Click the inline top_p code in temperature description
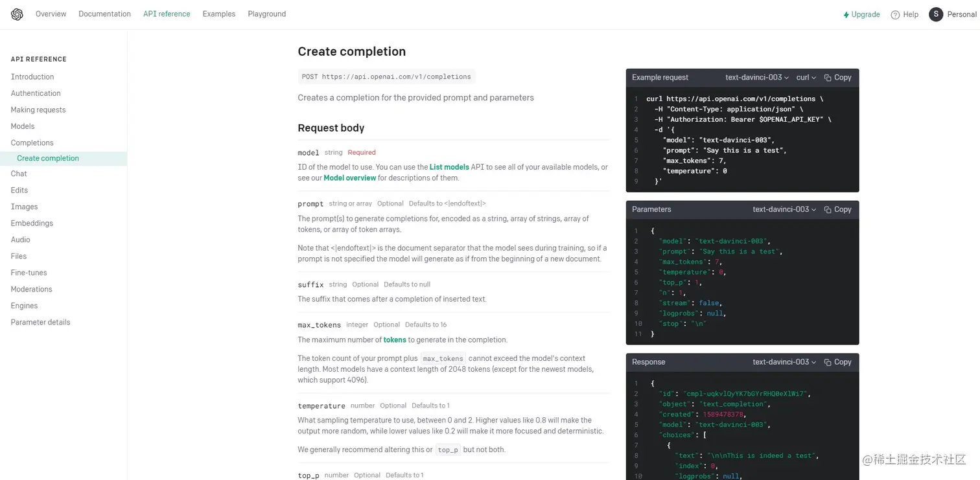 [x=448, y=450]
